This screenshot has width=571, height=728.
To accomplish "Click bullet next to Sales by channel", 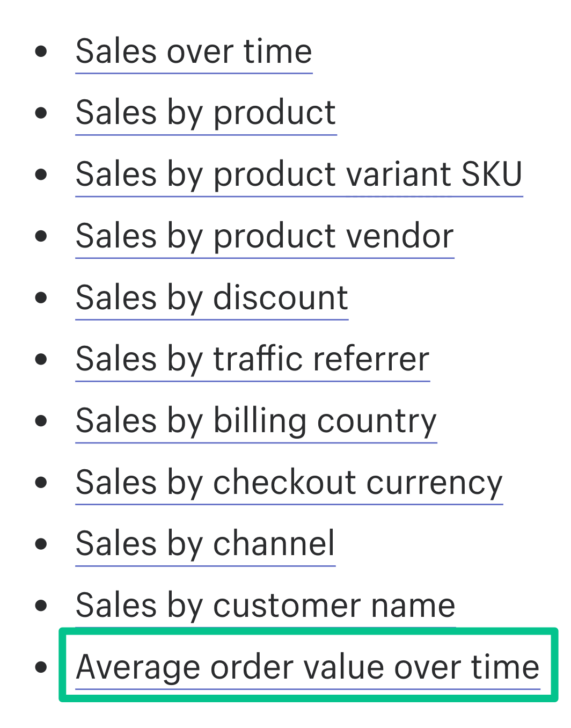I will pyautogui.click(x=41, y=544).
